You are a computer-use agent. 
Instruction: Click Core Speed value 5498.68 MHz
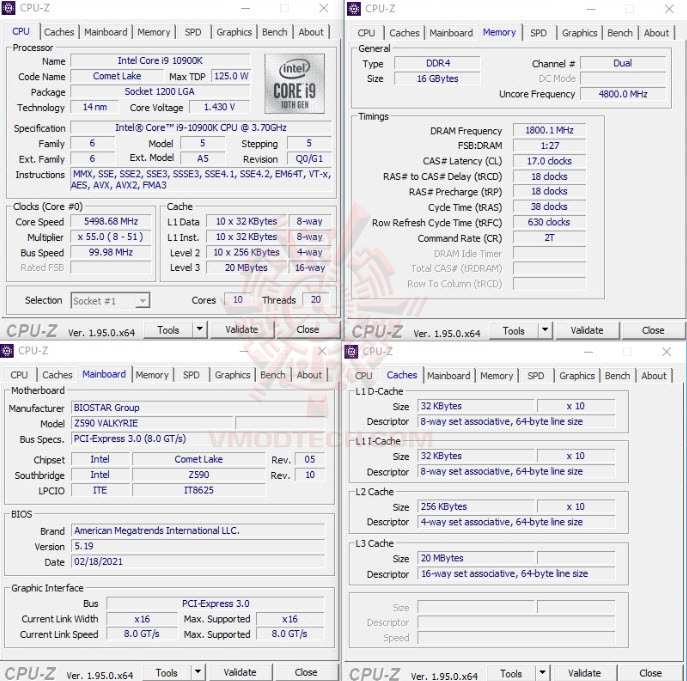[x=111, y=221]
